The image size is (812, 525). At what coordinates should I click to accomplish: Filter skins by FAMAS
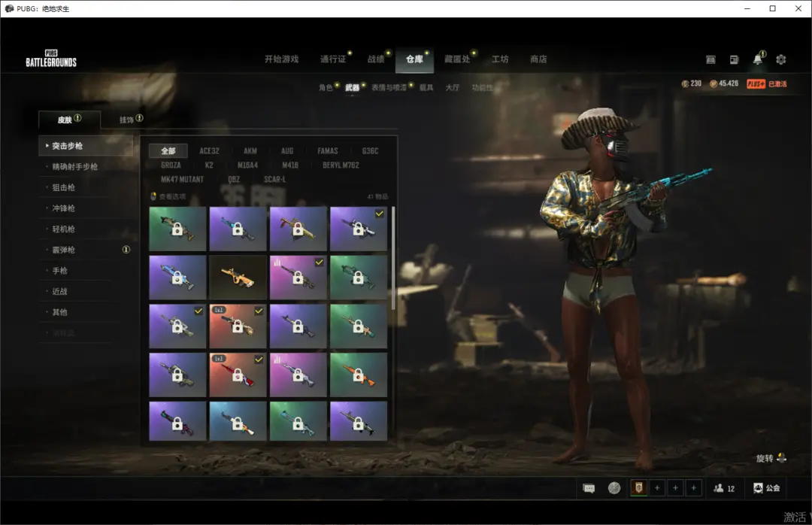[327, 151]
